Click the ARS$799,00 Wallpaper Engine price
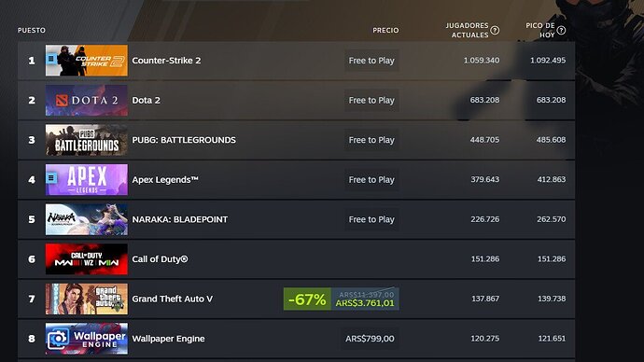644x362 pixels. point(370,339)
